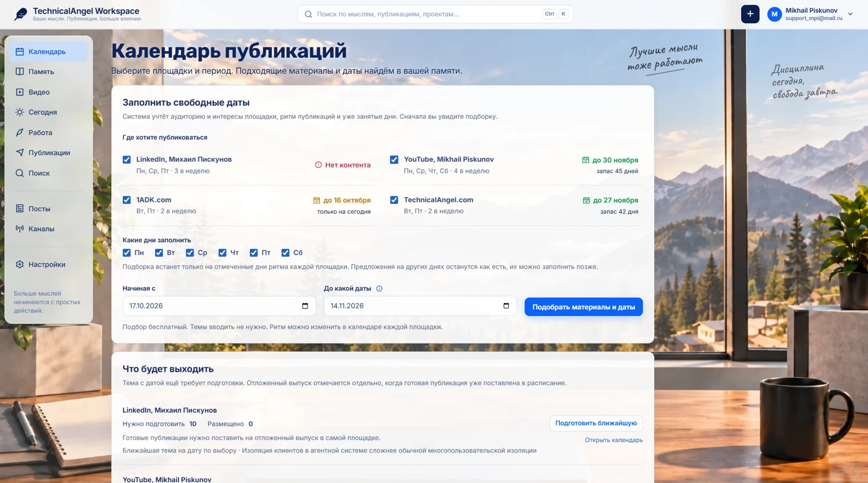Click the Настройки gear icon in sidebar

tap(20, 264)
